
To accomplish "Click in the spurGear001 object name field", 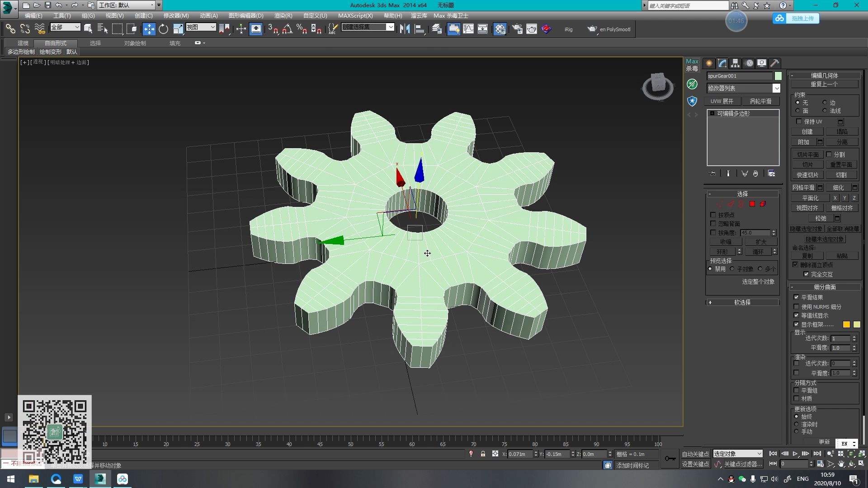I will point(737,76).
